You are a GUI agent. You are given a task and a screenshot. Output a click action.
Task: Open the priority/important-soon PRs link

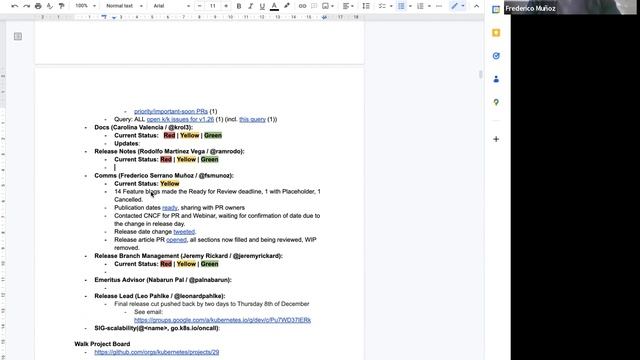171,111
